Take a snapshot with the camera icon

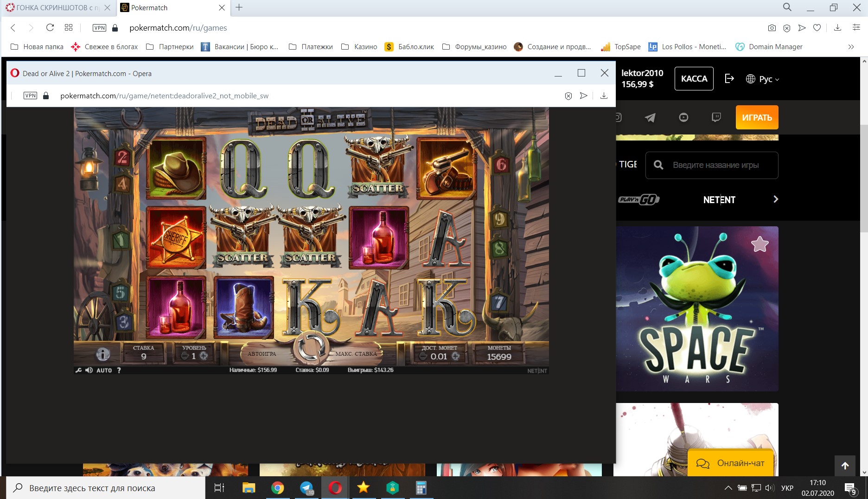tap(772, 28)
